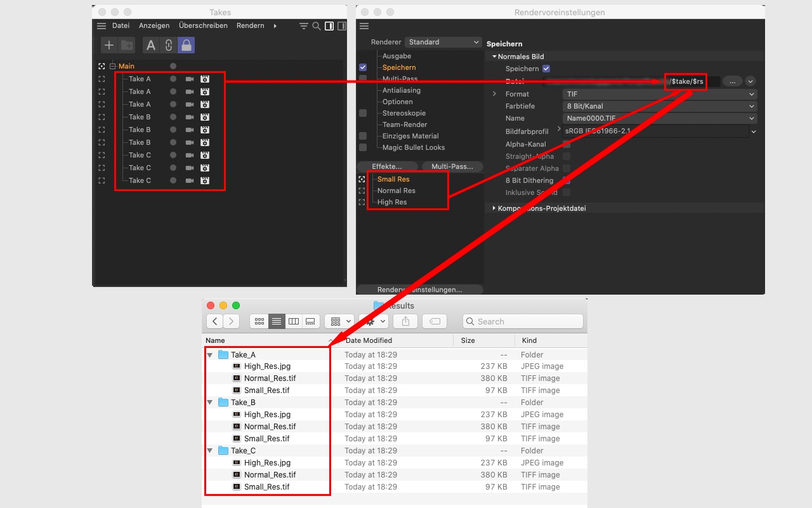Click the filter icon in Takes window
Viewport: 812px width, 508px height.
point(304,26)
